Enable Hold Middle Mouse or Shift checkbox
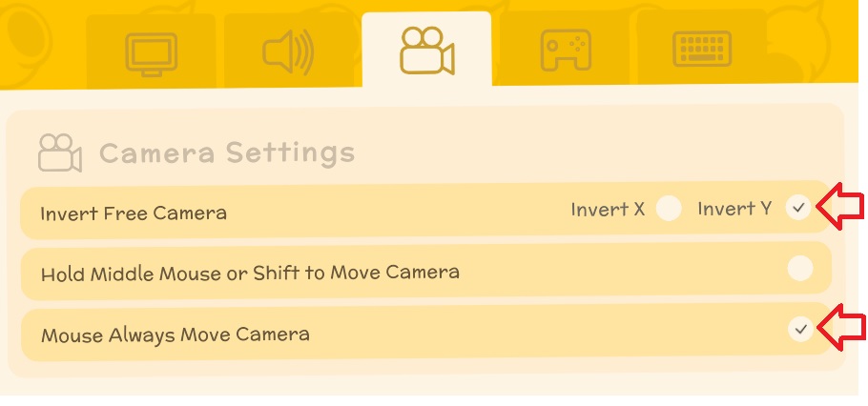This screenshot has width=868, height=406. tap(799, 269)
